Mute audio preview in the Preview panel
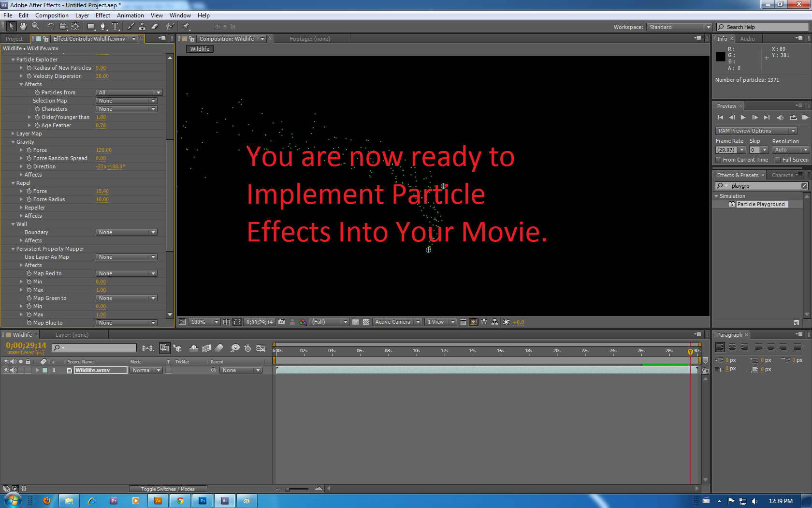 780,117
